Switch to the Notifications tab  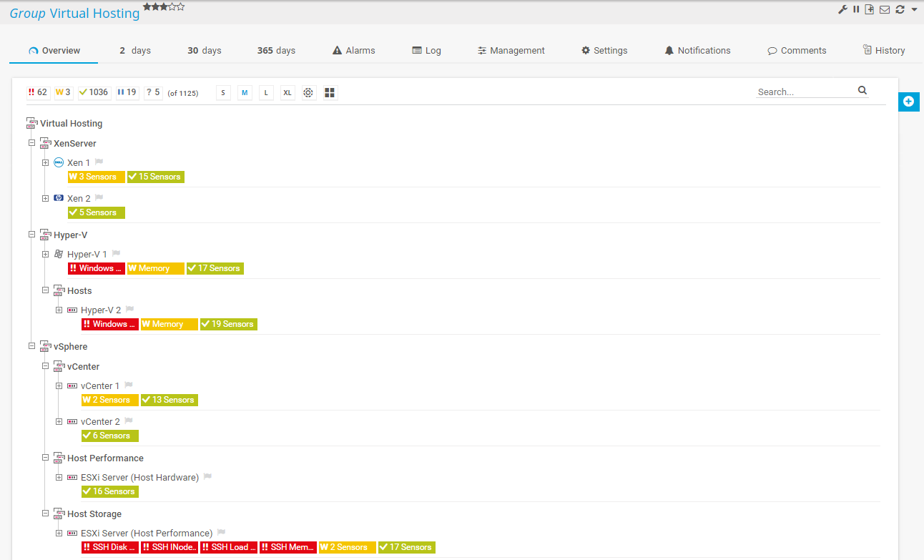(x=697, y=51)
